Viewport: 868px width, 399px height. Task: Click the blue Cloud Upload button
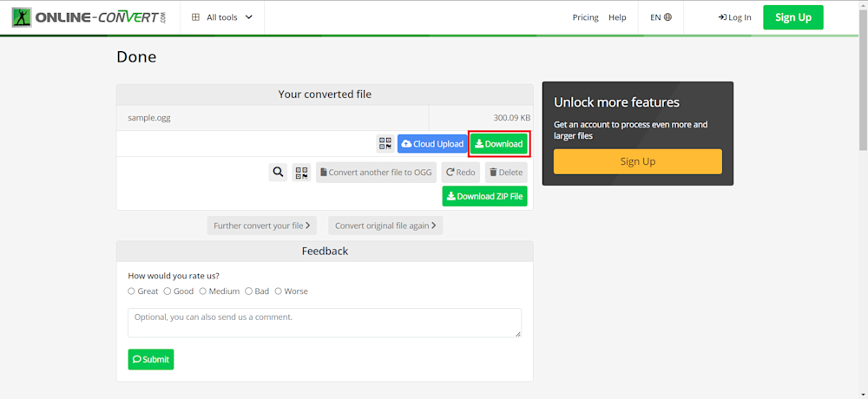pos(432,144)
